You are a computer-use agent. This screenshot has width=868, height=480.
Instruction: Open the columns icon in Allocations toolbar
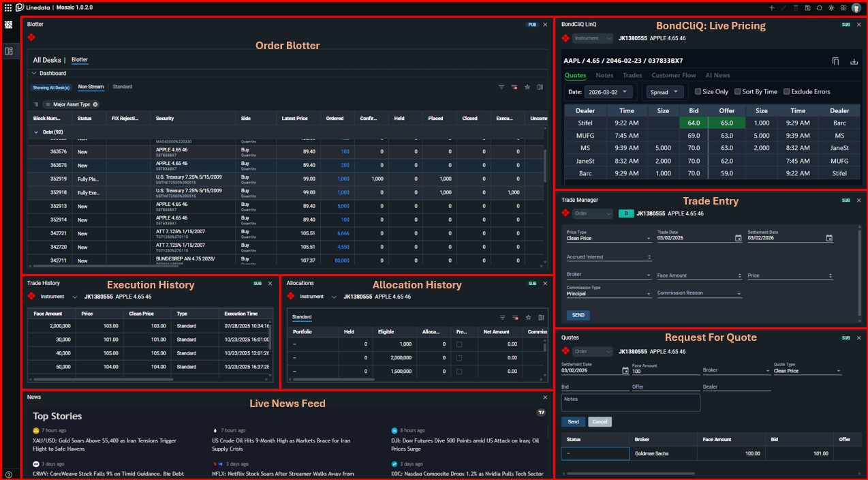(x=540, y=318)
